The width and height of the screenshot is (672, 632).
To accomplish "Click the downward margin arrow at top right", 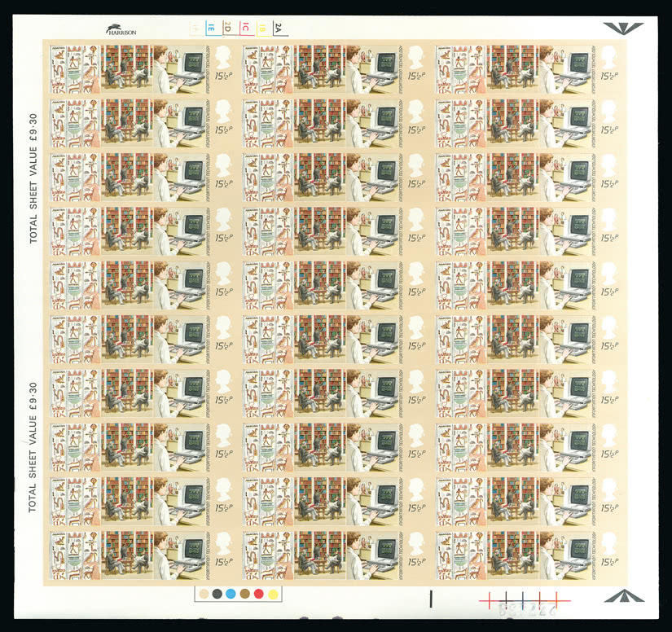I will click(623, 29).
